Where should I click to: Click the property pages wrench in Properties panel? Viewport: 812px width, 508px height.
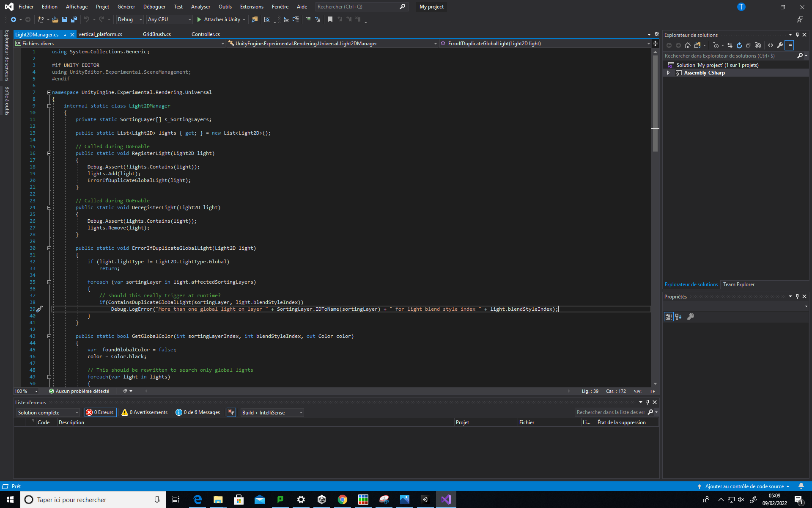pos(691,317)
